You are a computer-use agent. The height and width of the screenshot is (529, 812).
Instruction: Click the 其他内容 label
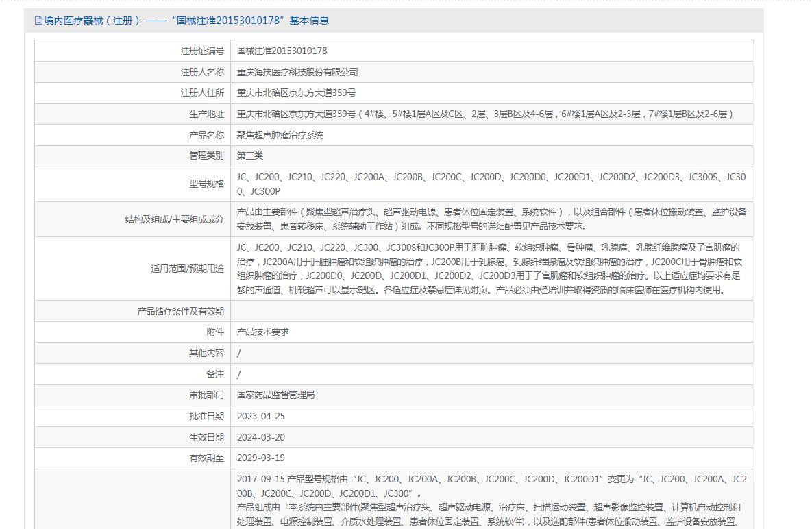206,353
